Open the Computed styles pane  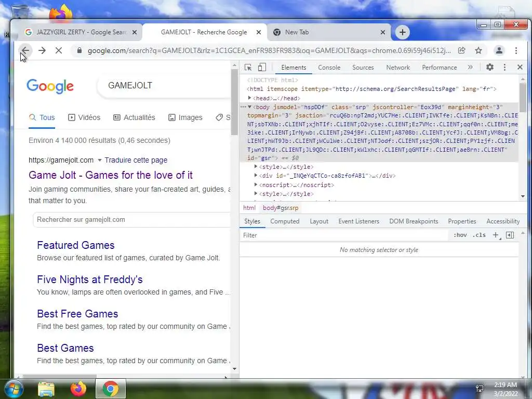tap(285, 221)
